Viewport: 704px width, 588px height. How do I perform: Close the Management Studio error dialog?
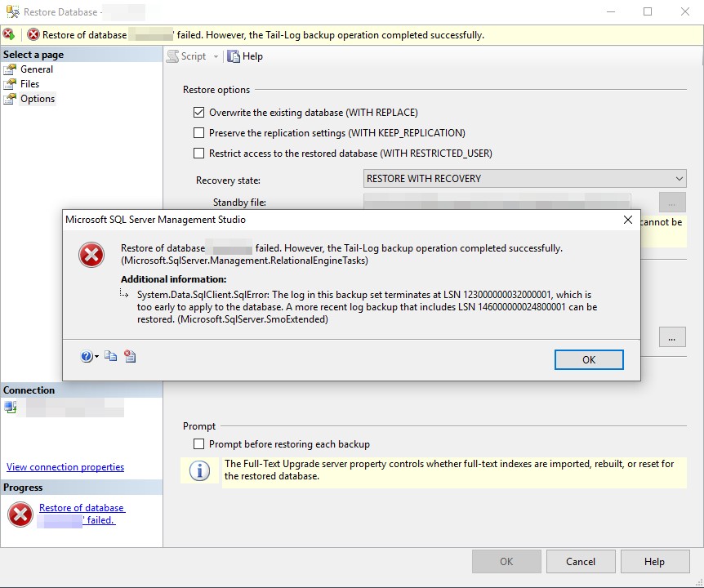pos(628,220)
